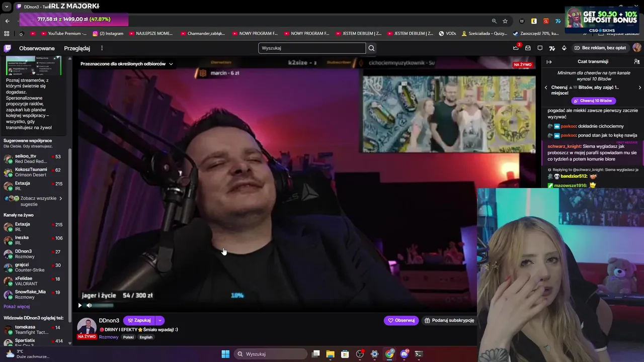Viewport: 644px width, 362px height.
Task: Click the left arrow in the cheer banner
Action: pos(546,87)
